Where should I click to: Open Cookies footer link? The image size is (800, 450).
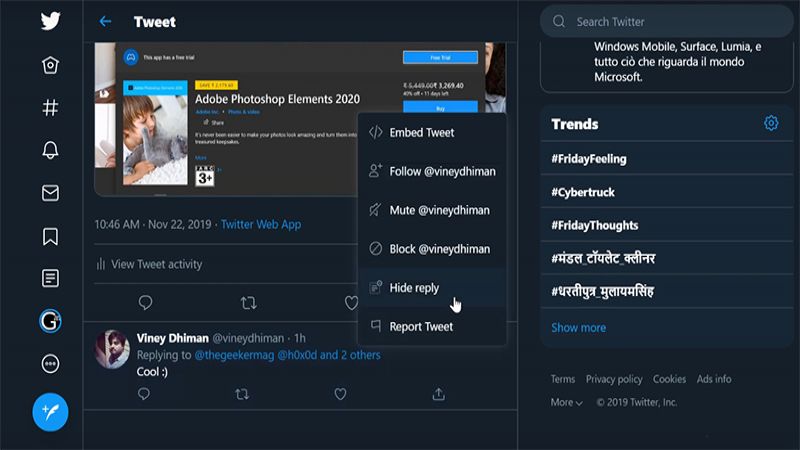669,379
